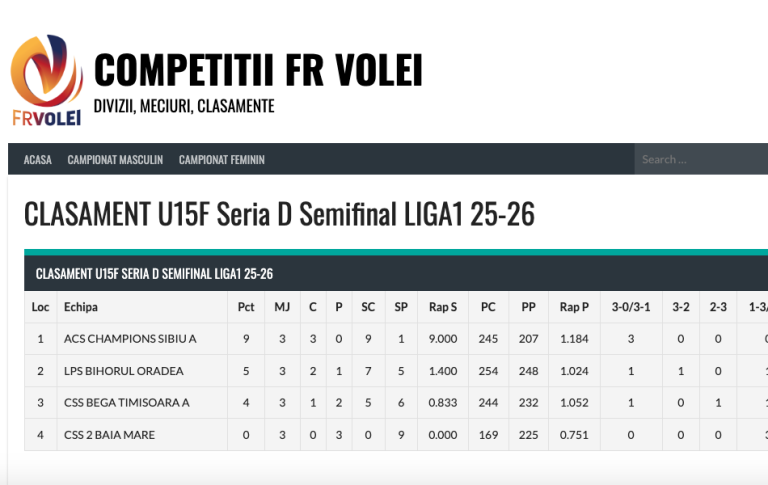
Task: Sort table by Loc column header
Action: coord(41,307)
